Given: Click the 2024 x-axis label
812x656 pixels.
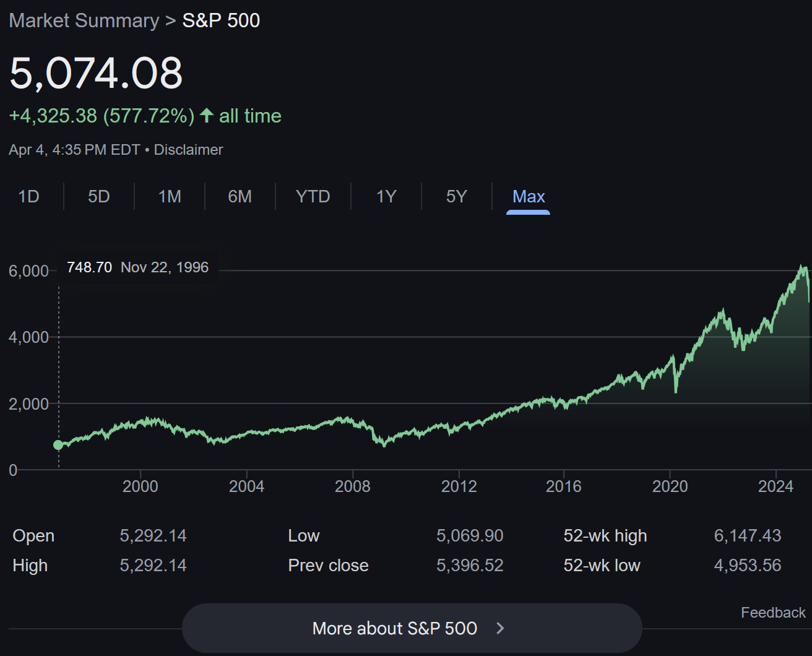Looking at the screenshot, I should (775, 486).
